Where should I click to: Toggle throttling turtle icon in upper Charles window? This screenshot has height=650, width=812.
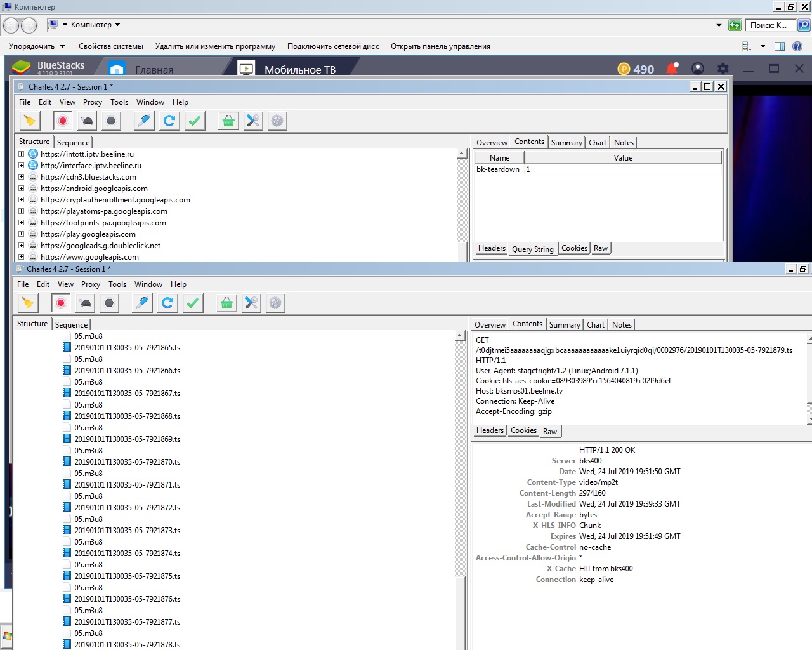87,121
